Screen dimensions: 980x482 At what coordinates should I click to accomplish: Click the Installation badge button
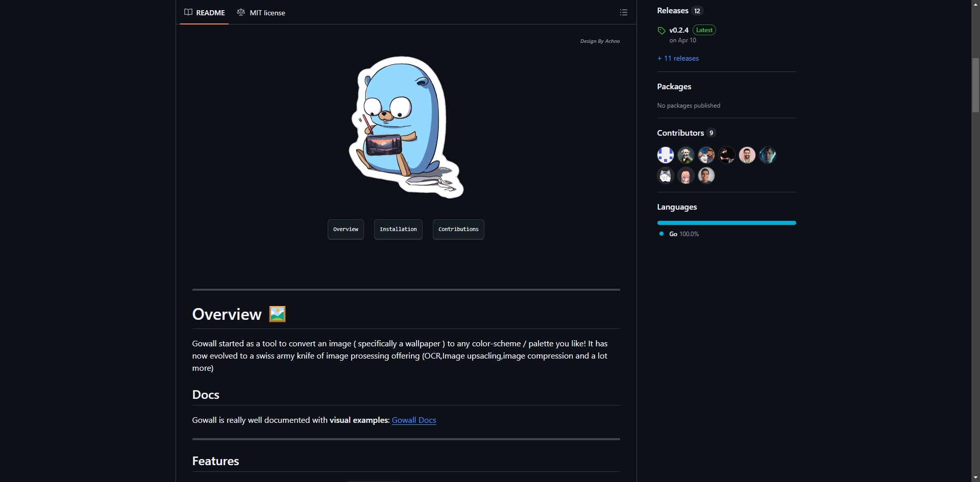pos(398,230)
